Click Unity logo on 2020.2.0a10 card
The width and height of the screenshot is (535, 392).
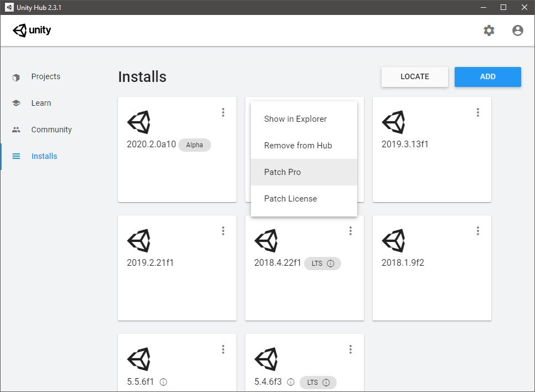tap(139, 122)
